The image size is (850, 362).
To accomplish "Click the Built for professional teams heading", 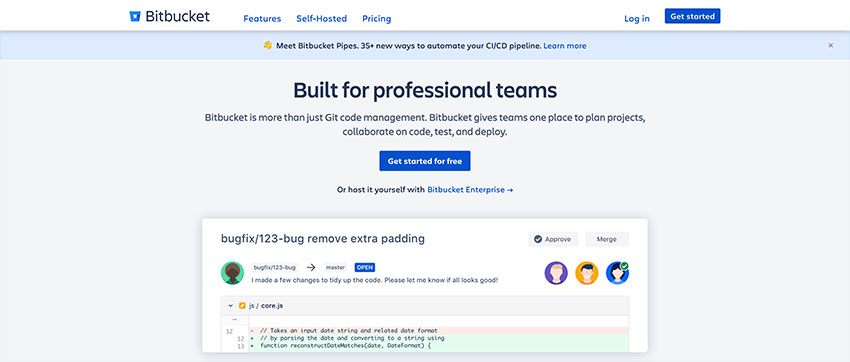I will click(x=425, y=90).
